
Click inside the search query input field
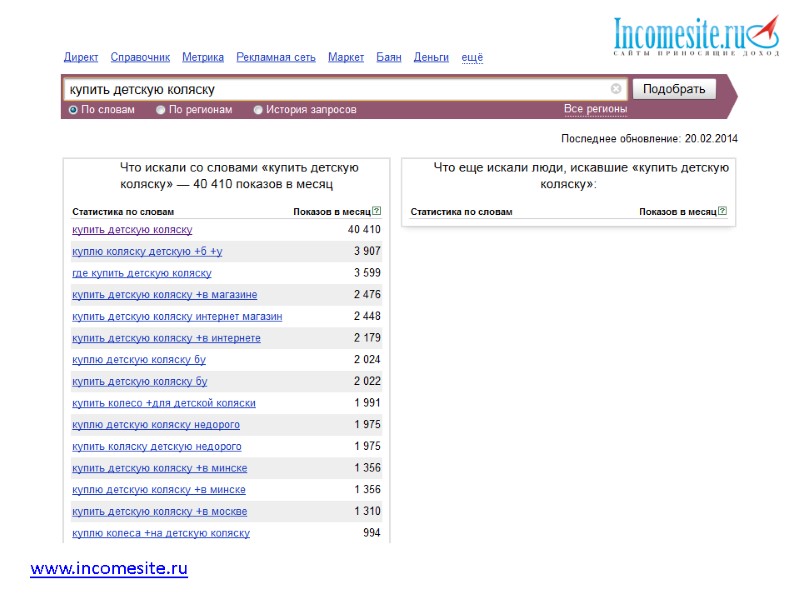(x=300, y=88)
